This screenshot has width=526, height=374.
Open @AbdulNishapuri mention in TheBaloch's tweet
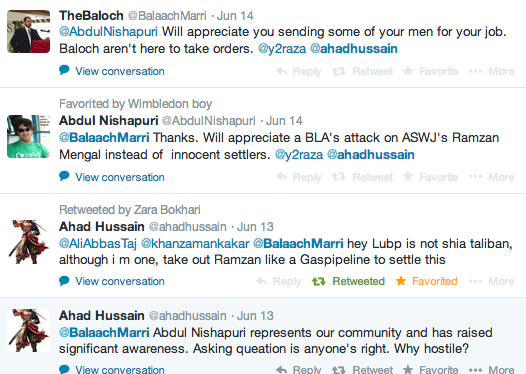[x=108, y=32]
